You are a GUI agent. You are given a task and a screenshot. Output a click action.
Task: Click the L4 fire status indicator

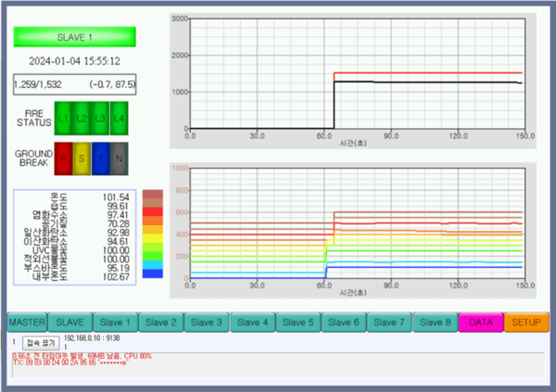click(x=118, y=119)
